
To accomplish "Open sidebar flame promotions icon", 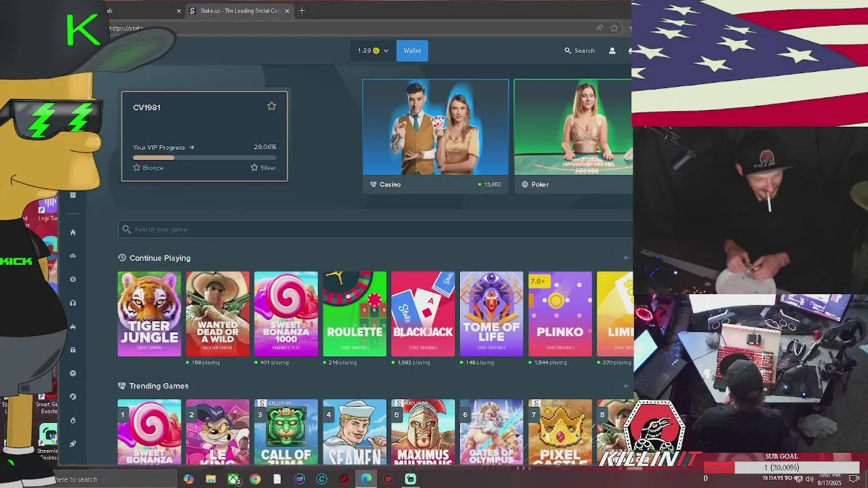I will coord(73,232).
